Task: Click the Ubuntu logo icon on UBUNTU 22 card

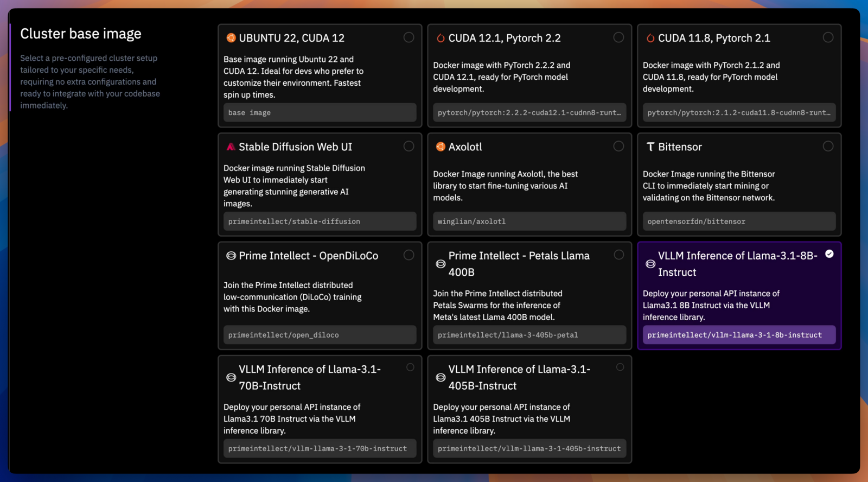Action: coord(231,38)
